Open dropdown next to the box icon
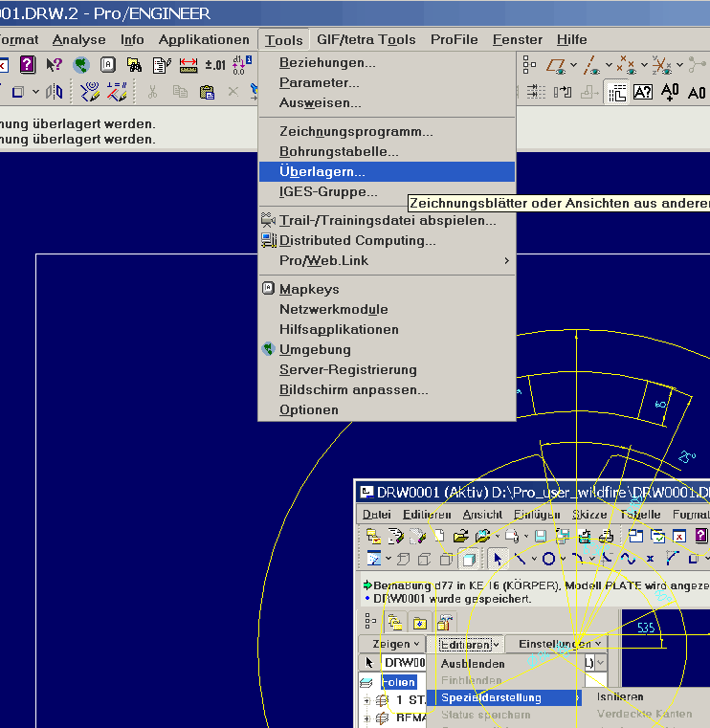 tap(35, 92)
